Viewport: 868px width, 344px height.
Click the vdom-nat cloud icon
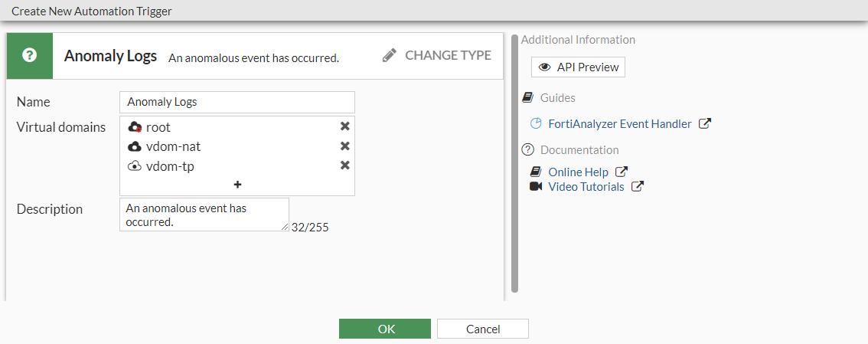coord(135,146)
